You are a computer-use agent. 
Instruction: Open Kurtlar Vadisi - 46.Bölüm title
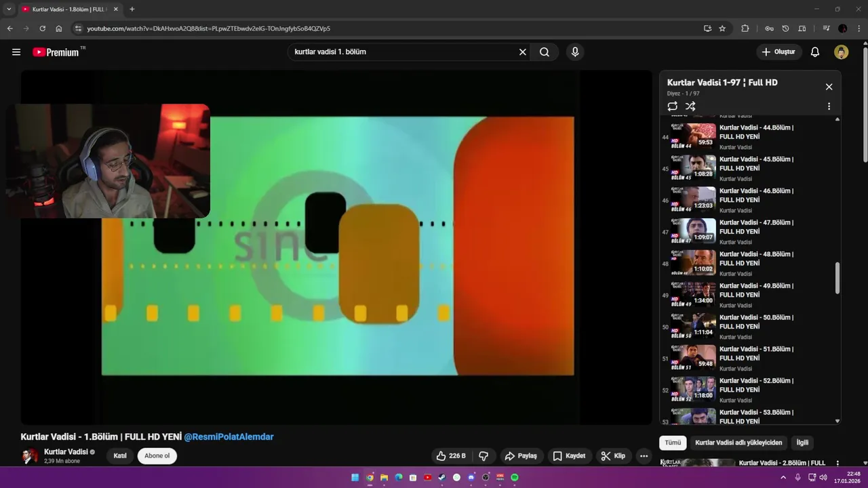756,195
